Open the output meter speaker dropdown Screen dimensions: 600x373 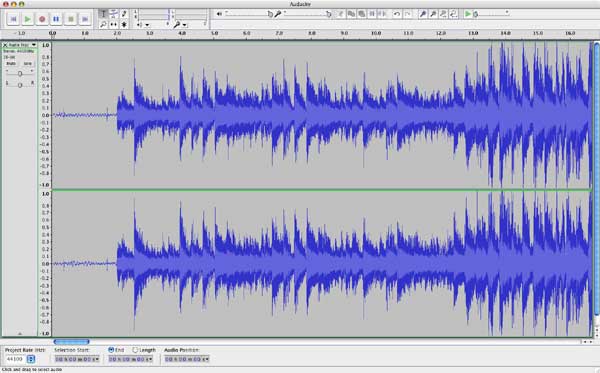143,25
